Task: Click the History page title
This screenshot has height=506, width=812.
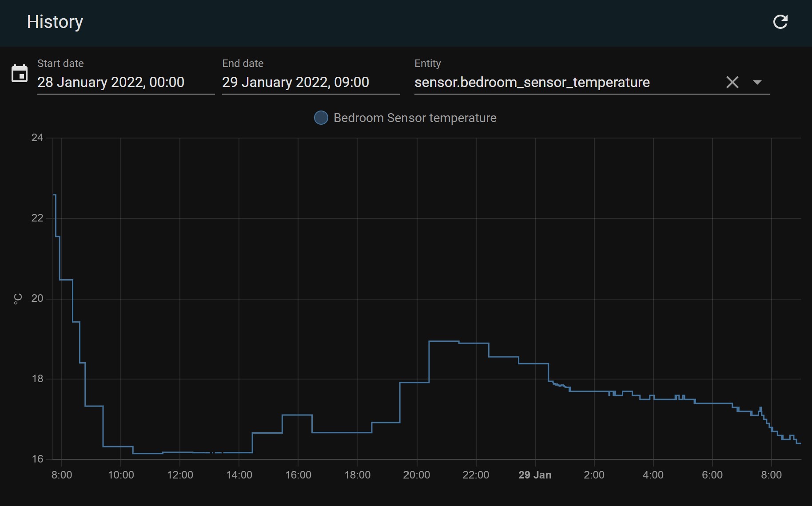Action: coord(55,22)
